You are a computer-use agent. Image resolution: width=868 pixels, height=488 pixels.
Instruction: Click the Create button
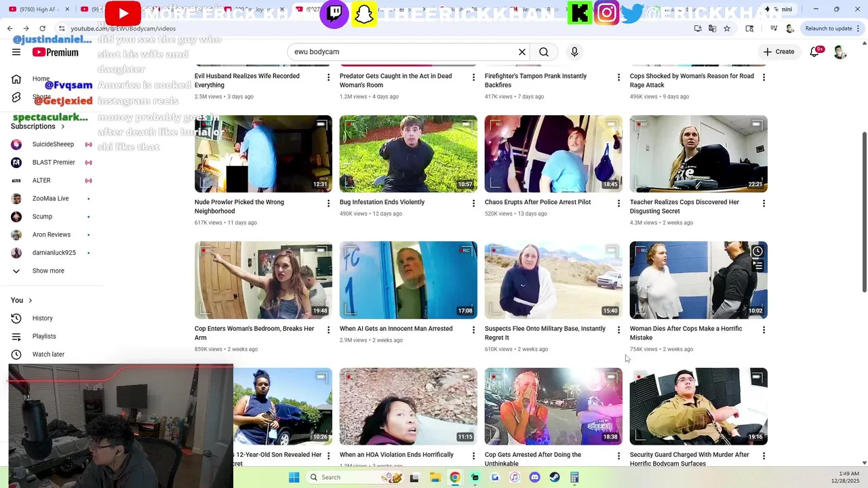coord(778,52)
